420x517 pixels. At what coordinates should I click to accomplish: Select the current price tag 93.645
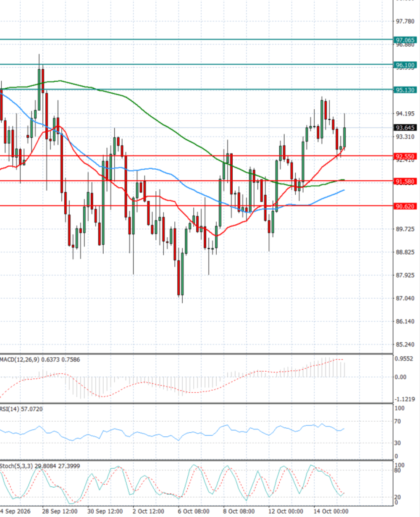coord(405,128)
